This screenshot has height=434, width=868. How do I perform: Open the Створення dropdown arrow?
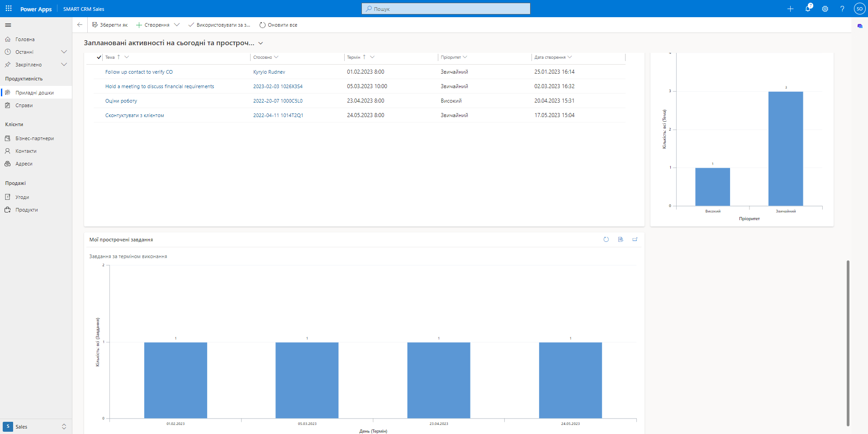pos(177,25)
